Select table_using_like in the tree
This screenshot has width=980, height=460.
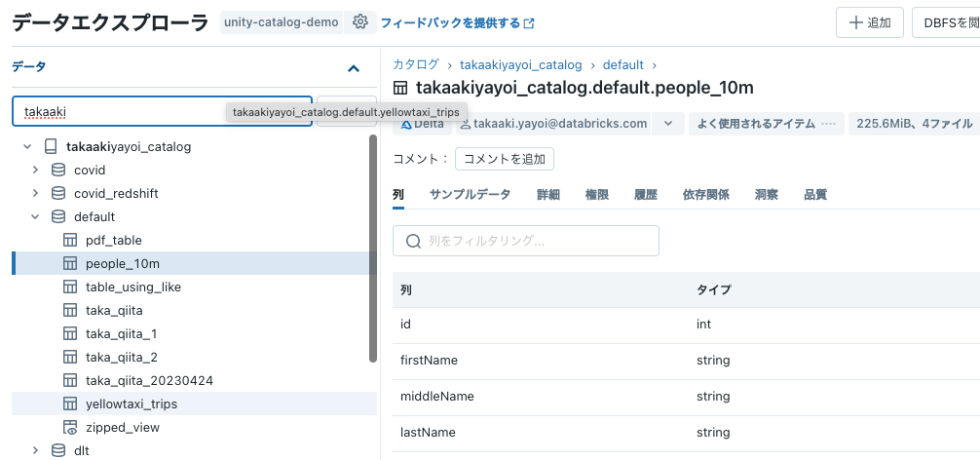(x=133, y=287)
